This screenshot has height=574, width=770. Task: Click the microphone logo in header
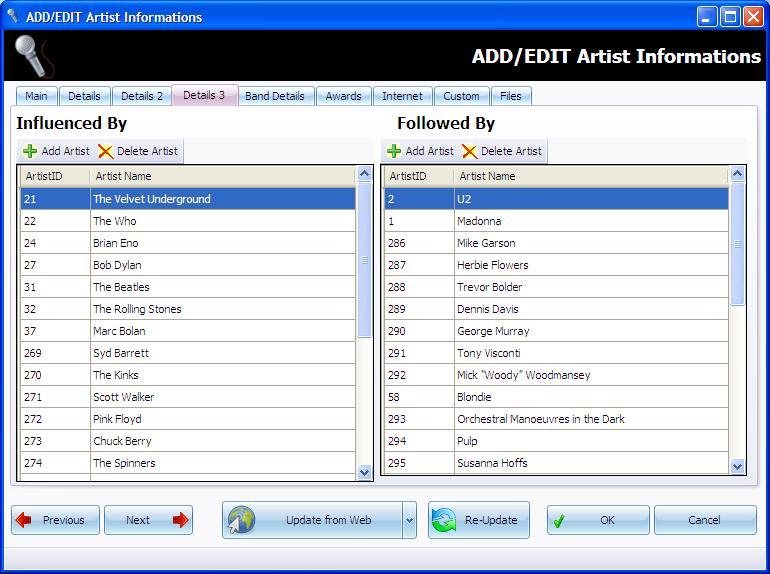(32, 56)
